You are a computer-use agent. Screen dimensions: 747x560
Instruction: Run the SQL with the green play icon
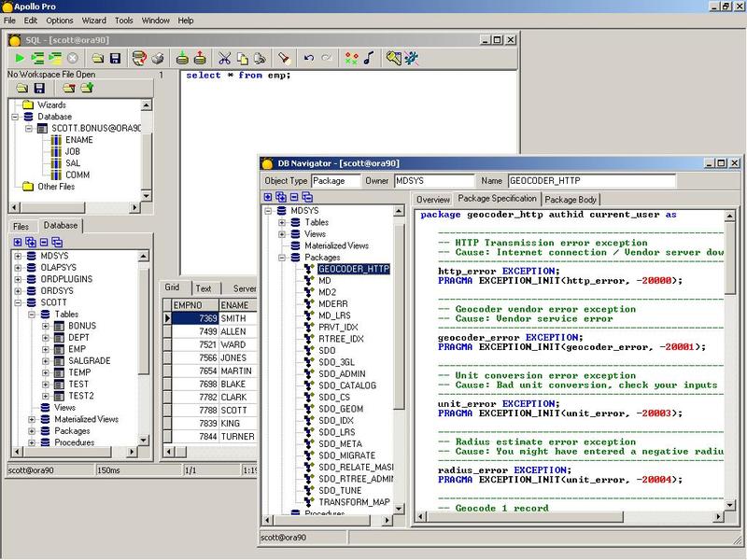[20, 58]
